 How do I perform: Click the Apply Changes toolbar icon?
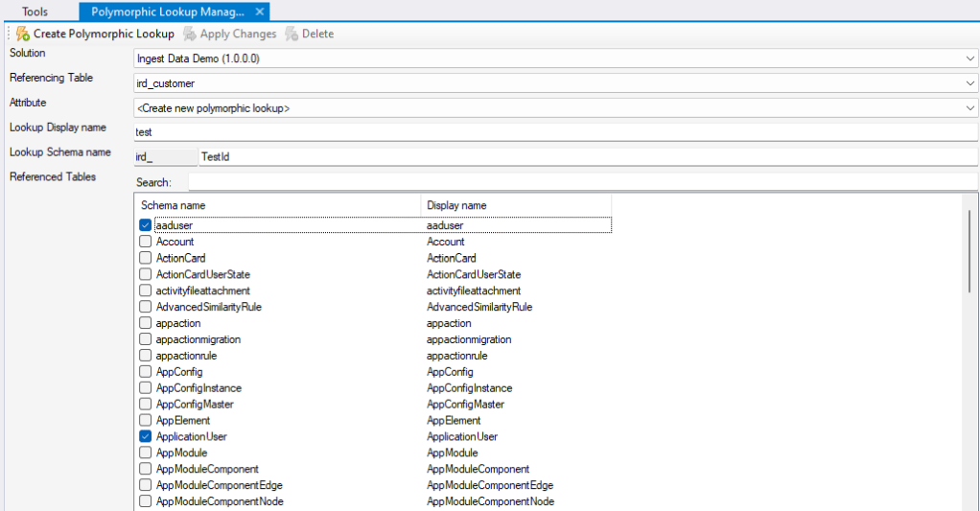[x=190, y=34]
